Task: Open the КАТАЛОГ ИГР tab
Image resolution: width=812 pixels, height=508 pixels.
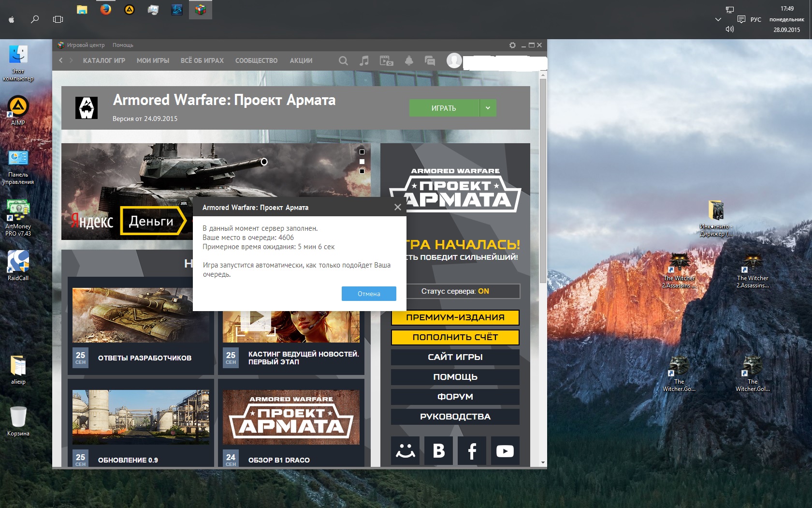Action: 104,60
